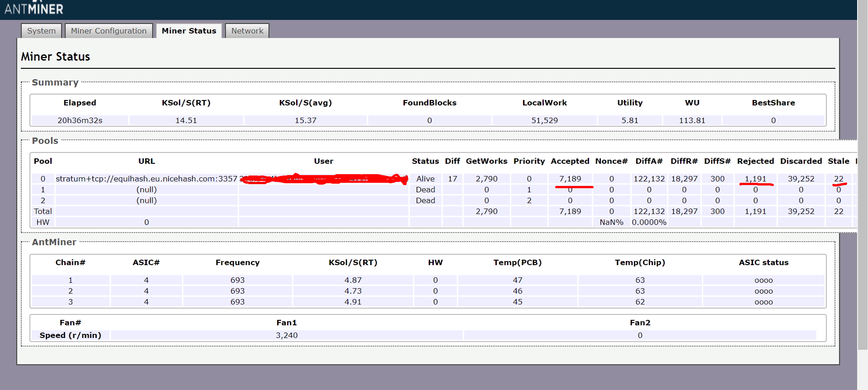This screenshot has width=868, height=390.
Task: Click the GetWorks column header
Action: [486, 161]
